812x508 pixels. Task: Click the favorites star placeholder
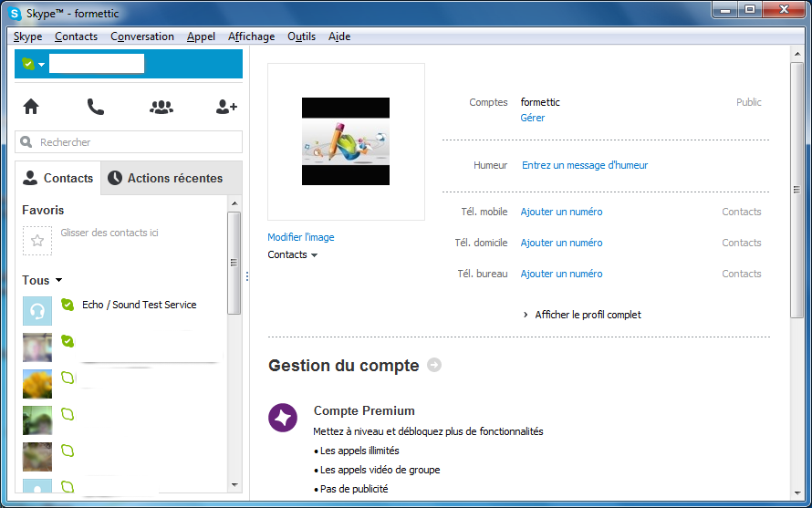[37, 240]
